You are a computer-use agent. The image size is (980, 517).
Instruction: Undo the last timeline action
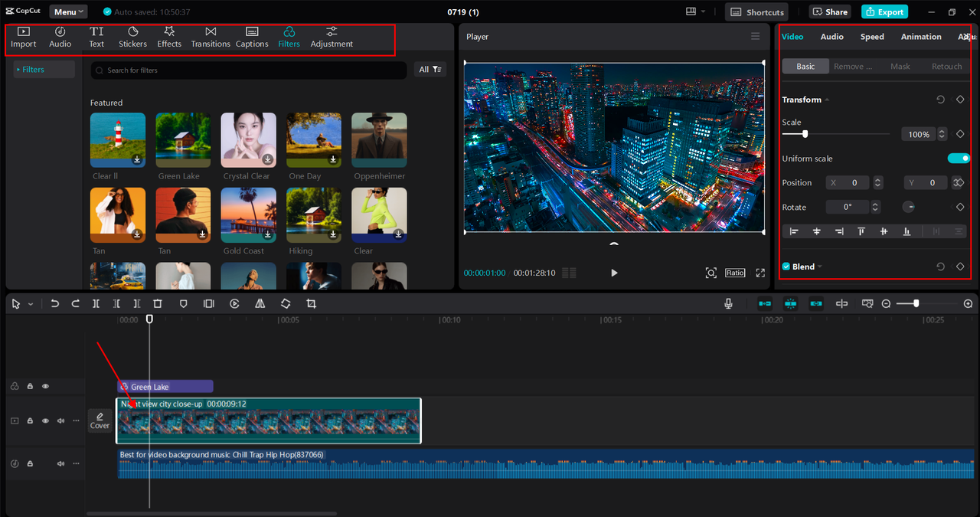tap(54, 304)
